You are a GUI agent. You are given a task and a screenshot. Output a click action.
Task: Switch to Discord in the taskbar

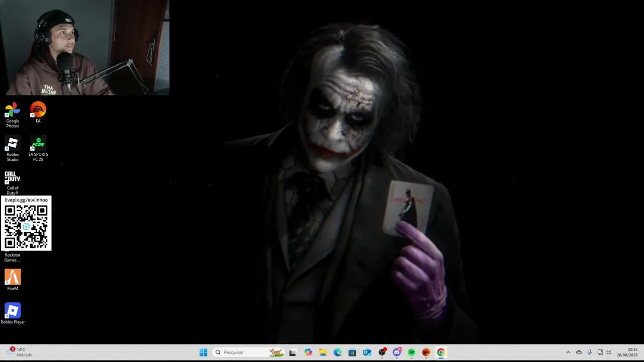coord(397,352)
